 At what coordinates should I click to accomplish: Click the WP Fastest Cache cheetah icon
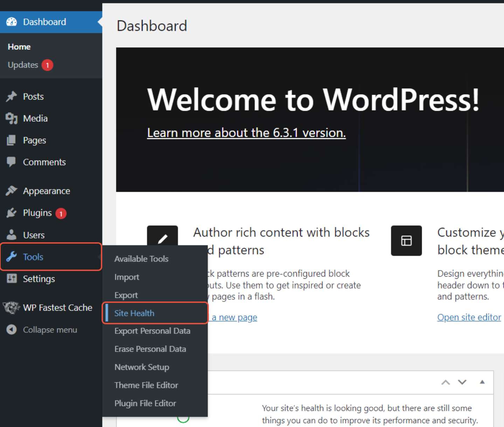(x=12, y=308)
